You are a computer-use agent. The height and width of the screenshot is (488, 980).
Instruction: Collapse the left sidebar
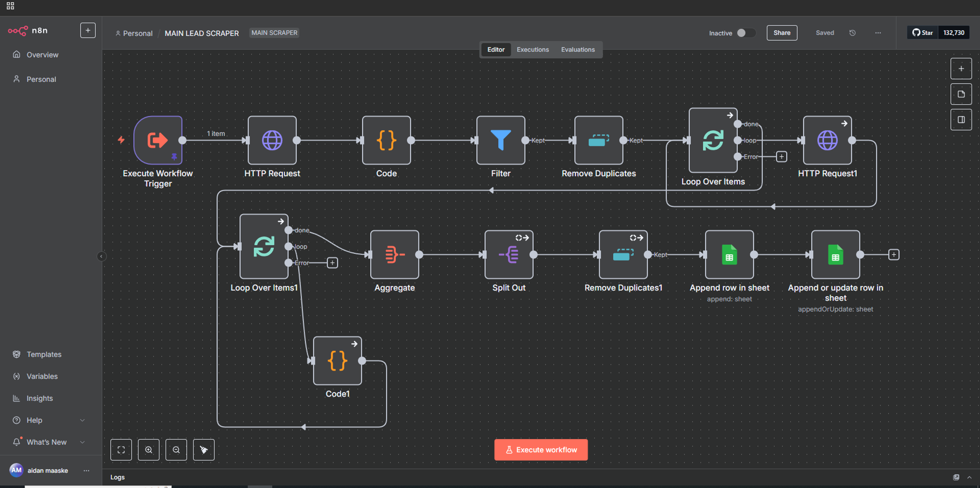pos(101,256)
